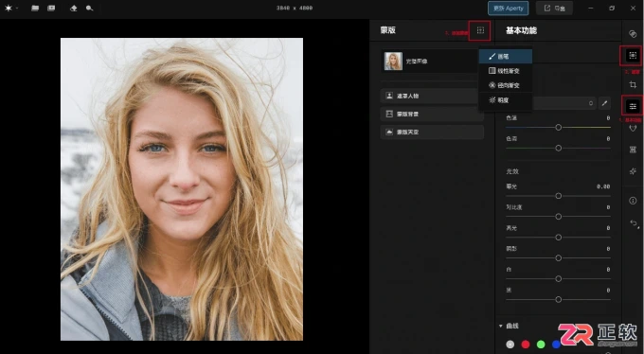Click the 曝光 exposure slider handle

558,196
